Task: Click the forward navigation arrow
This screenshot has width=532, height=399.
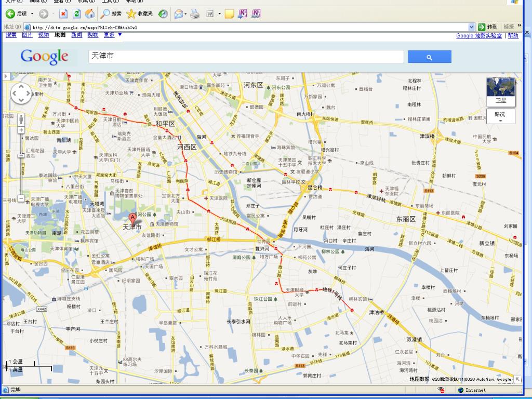Action: (x=44, y=14)
